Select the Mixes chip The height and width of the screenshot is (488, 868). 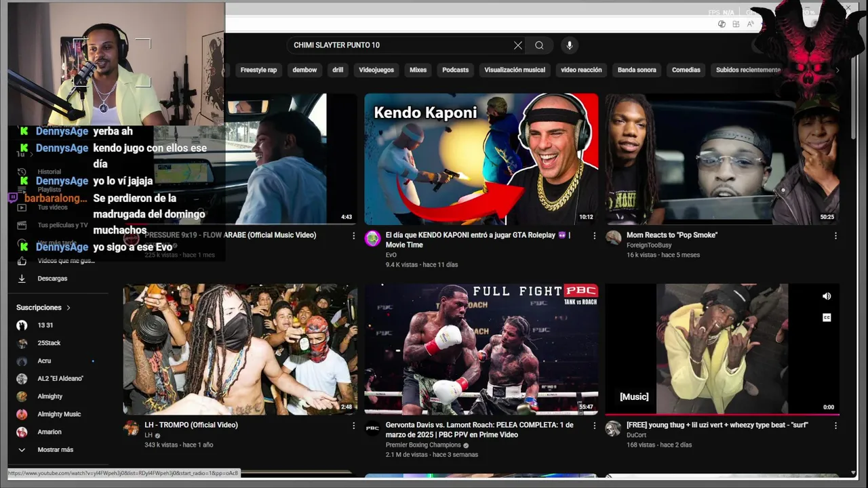[418, 70]
